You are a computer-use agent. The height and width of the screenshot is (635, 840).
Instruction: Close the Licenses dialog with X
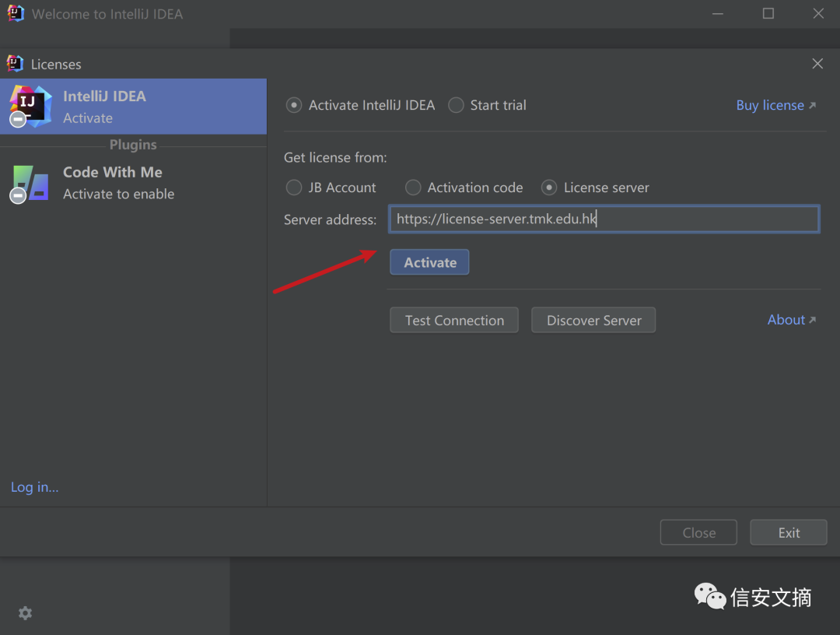pos(817,64)
